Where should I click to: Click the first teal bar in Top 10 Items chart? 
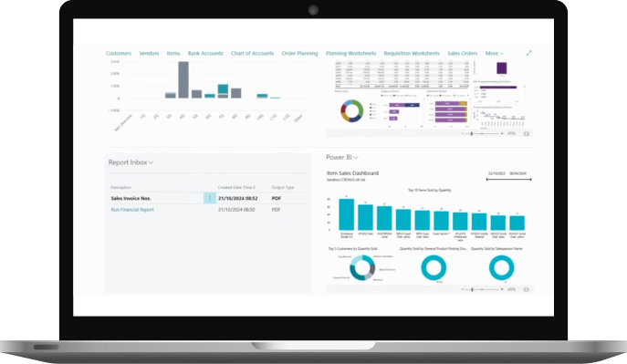[x=346, y=214]
